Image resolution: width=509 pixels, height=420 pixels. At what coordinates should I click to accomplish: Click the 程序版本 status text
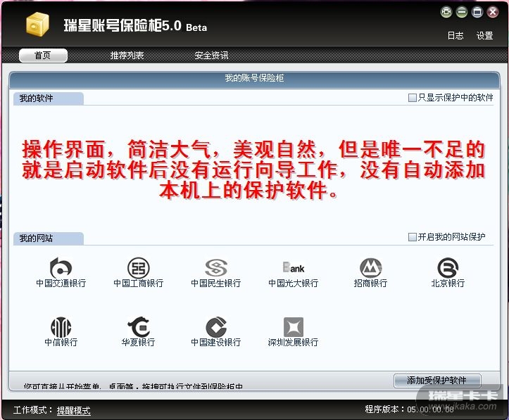[409, 409]
